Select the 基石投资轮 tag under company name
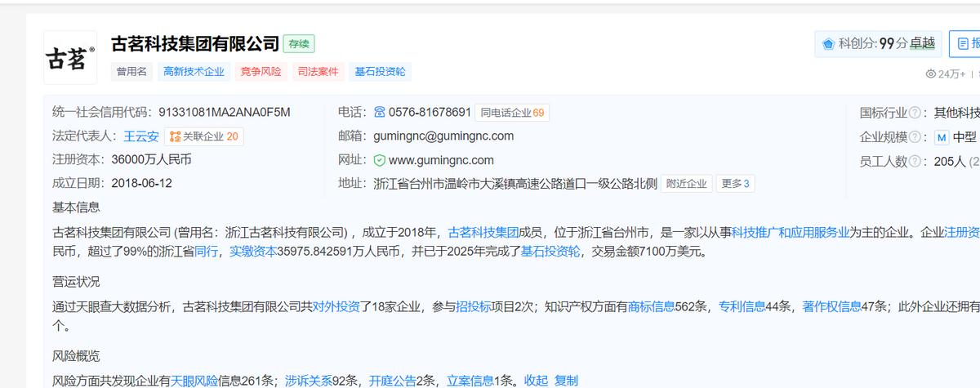The width and height of the screenshot is (980, 388). click(380, 72)
